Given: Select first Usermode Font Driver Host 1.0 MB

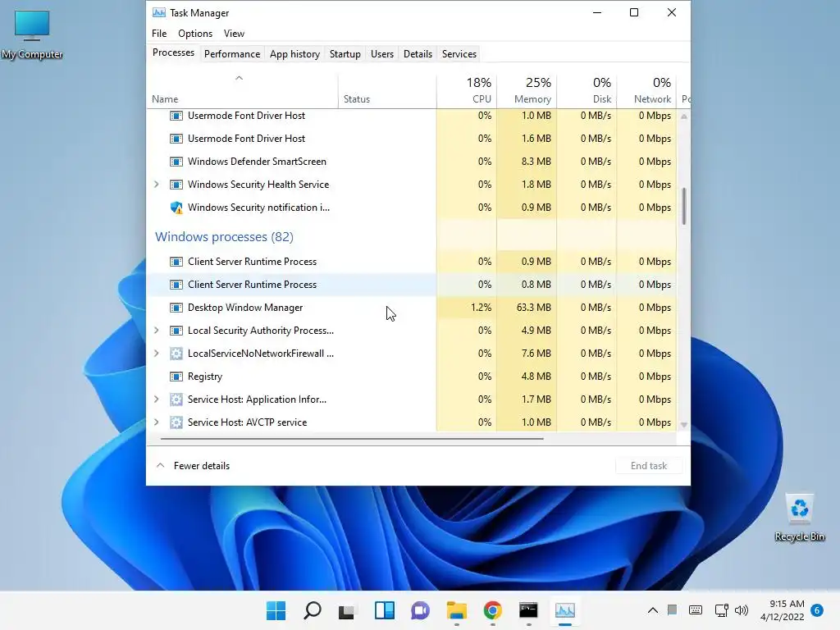Looking at the screenshot, I should 412,115.
